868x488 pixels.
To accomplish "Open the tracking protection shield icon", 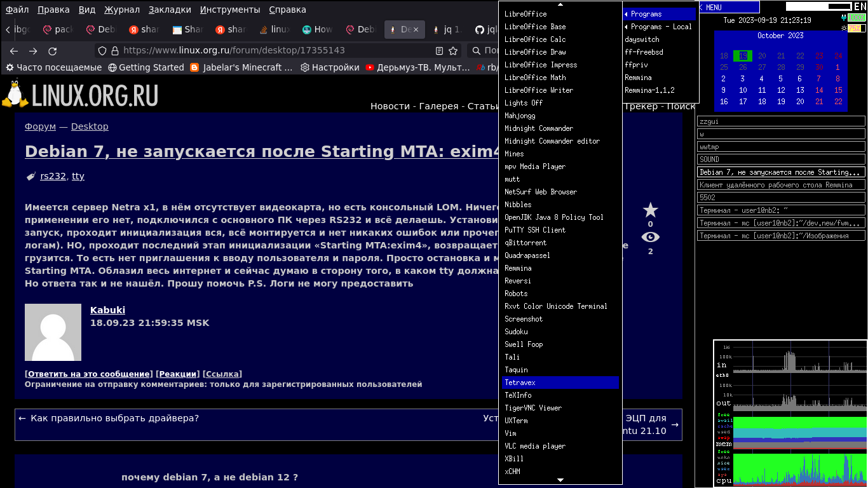I will [104, 51].
